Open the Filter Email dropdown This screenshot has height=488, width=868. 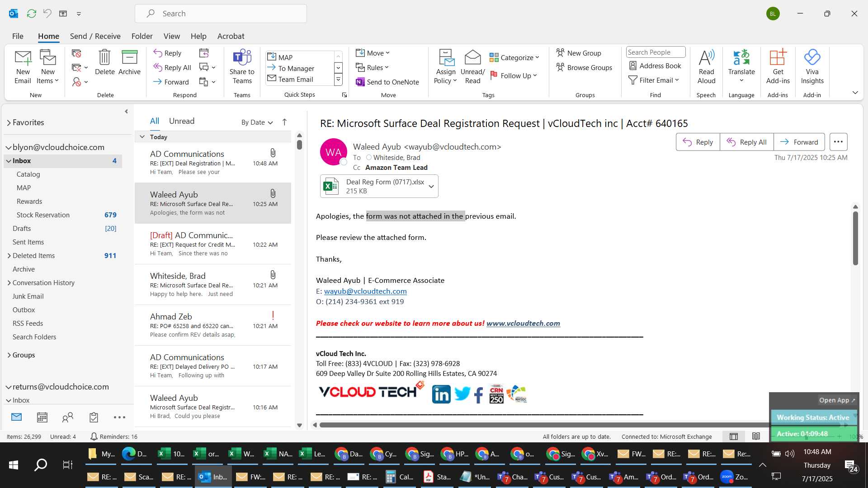(x=654, y=80)
